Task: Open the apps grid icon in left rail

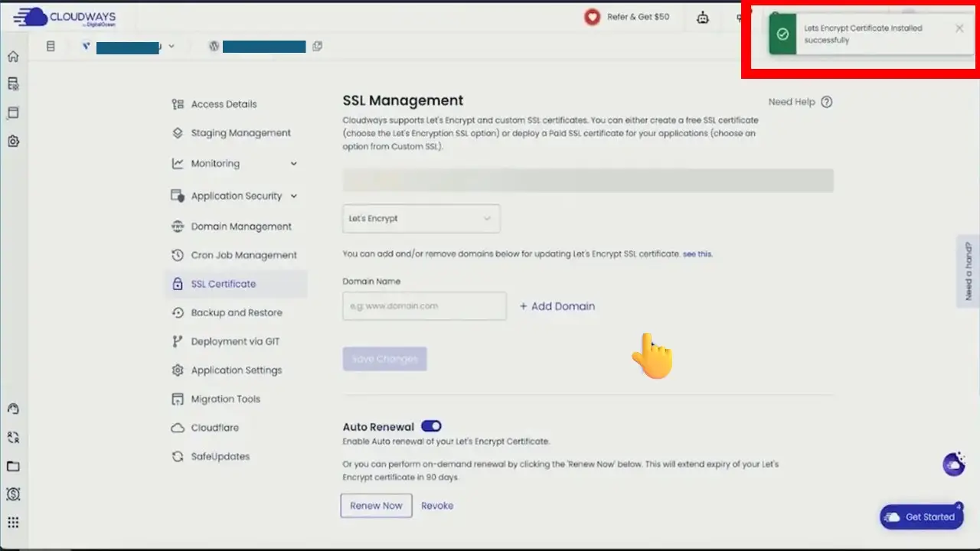Action: coord(13,523)
